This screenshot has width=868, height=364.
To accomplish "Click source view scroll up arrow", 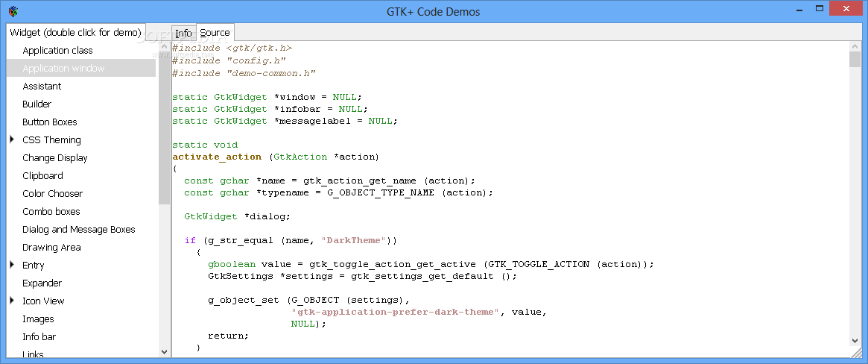I will tap(855, 46).
